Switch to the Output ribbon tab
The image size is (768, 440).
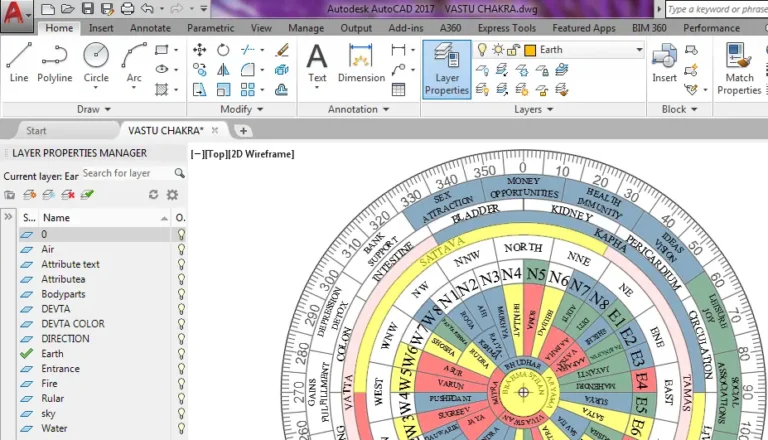[356, 28]
